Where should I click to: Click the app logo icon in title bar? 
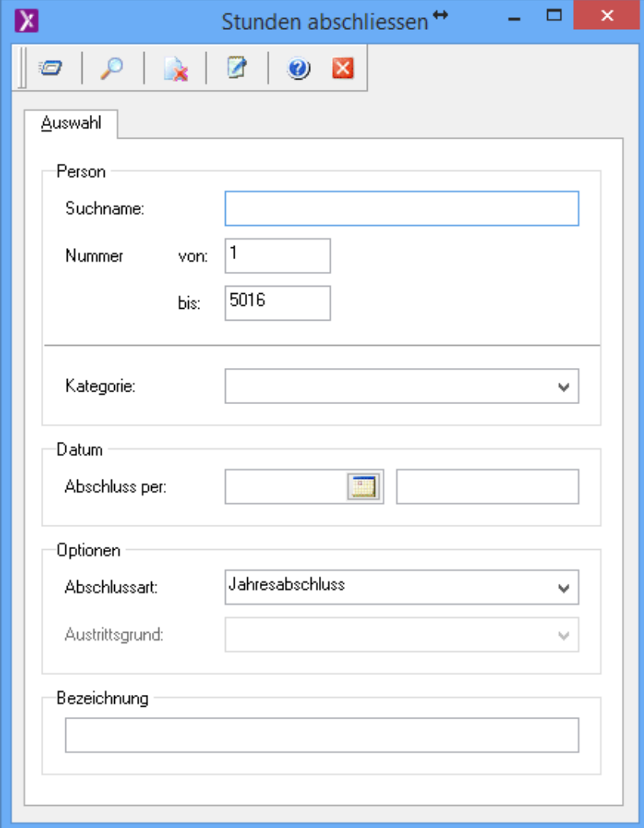tap(27, 20)
